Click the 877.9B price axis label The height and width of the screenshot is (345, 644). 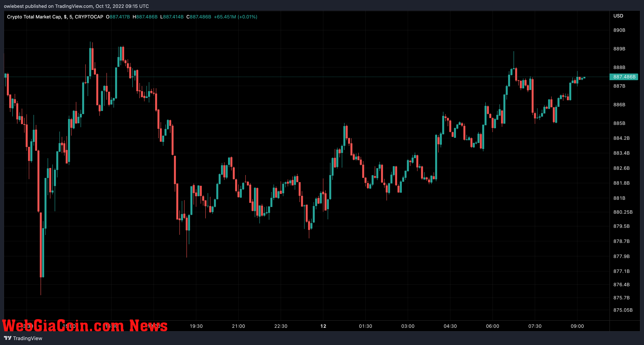coord(621,256)
